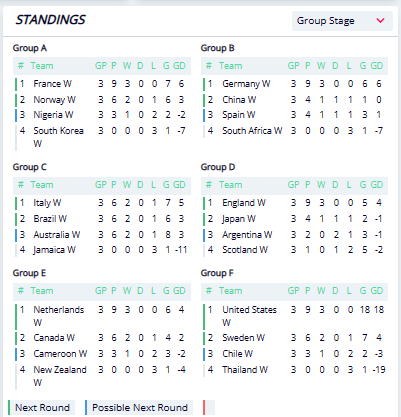This screenshot has height=417, width=401.
Task: Click the Team column header in Group B
Action: point(230,66)
